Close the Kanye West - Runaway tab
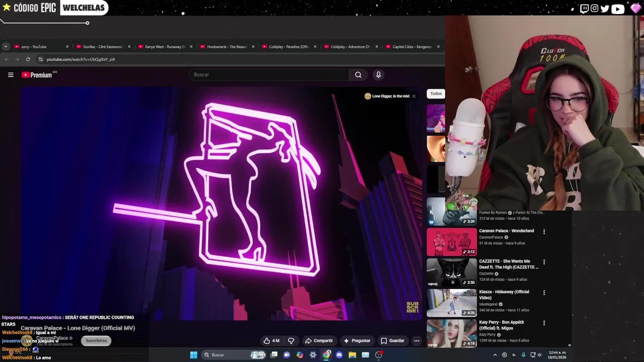Image resolution: width=644 pixels, height=362 pixels. (x=191, y=47)
